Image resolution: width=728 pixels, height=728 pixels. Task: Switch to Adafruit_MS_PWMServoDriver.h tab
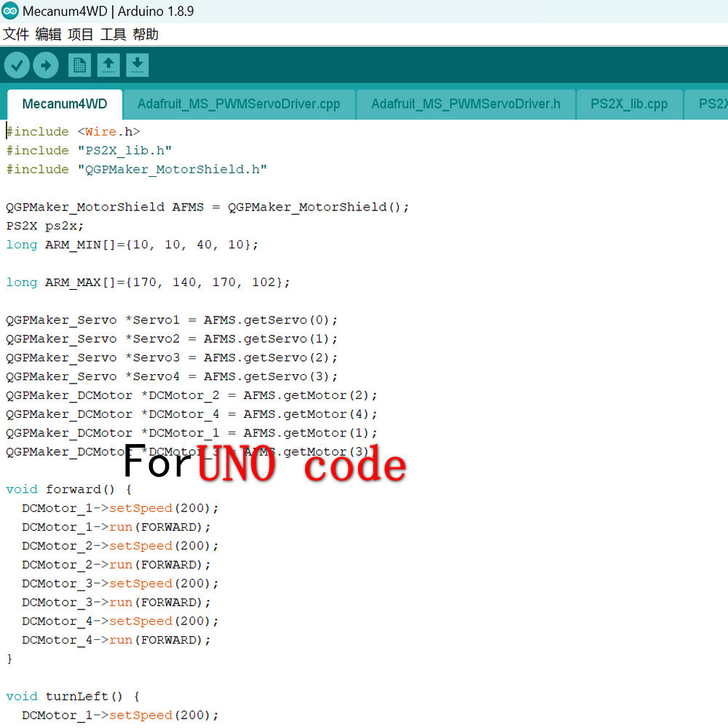[x=466, y=104]
